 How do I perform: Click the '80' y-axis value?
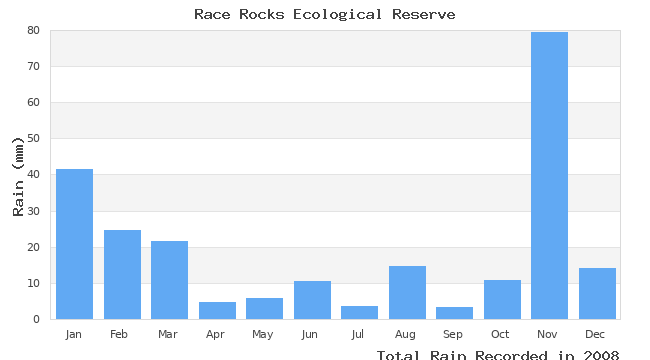(x=34, y=30)
